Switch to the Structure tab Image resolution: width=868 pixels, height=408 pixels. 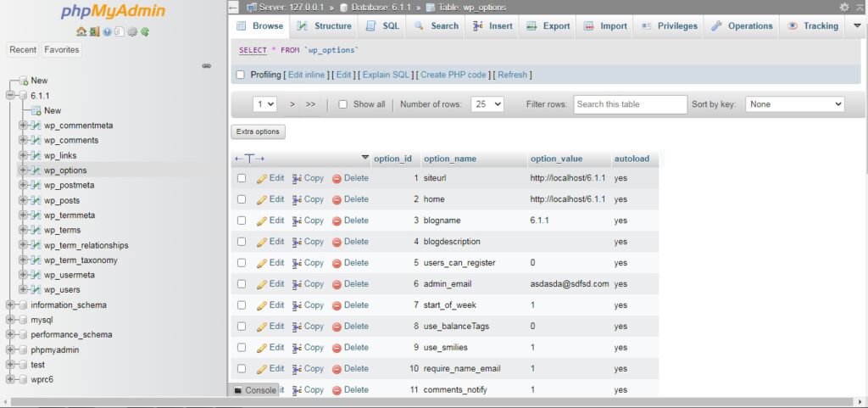[325, 26]
